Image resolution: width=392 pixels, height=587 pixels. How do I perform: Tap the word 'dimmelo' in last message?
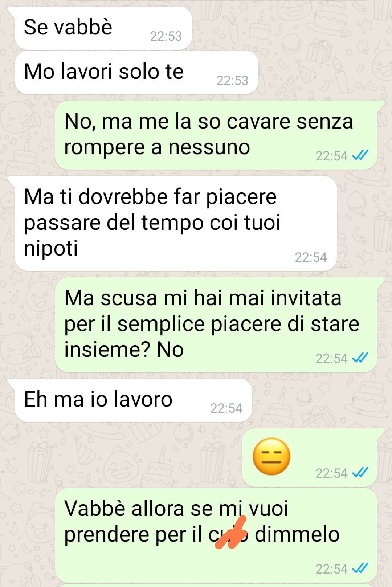297,534
